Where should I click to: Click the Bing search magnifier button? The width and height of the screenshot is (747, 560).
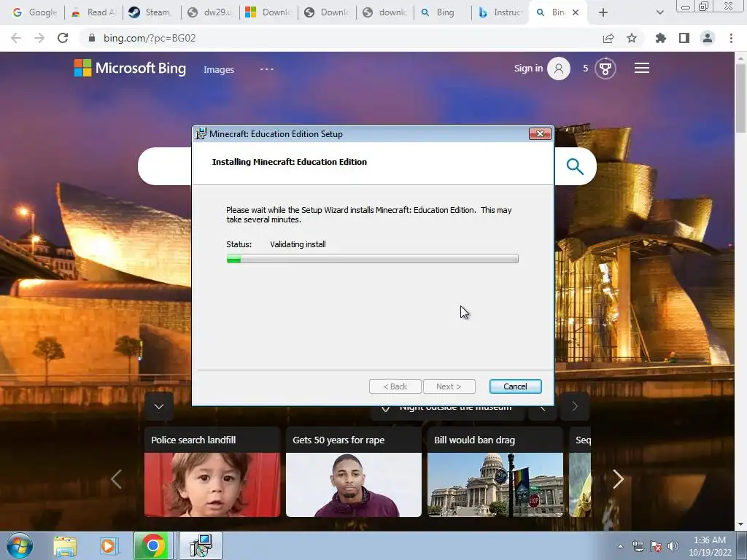pos(575,166)
